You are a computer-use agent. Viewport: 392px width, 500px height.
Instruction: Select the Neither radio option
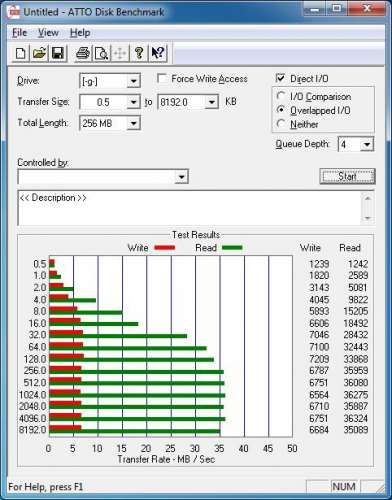click(x=281, y=124)
